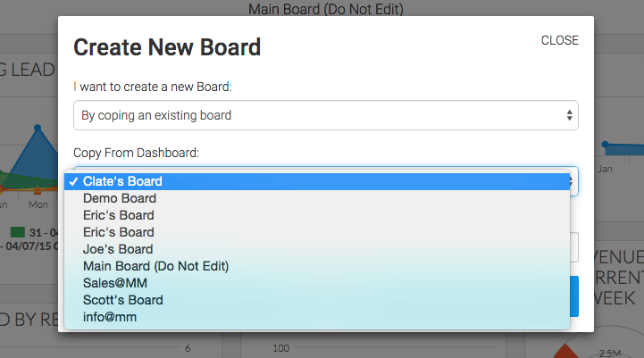Click the Copy From Dashboard selector arrows

coord(572,181)
